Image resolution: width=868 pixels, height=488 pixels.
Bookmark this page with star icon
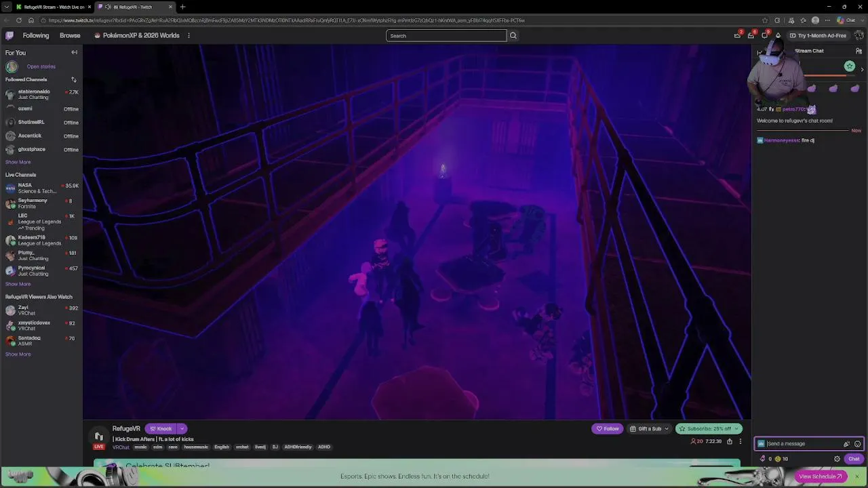click(x=766, y=20)
